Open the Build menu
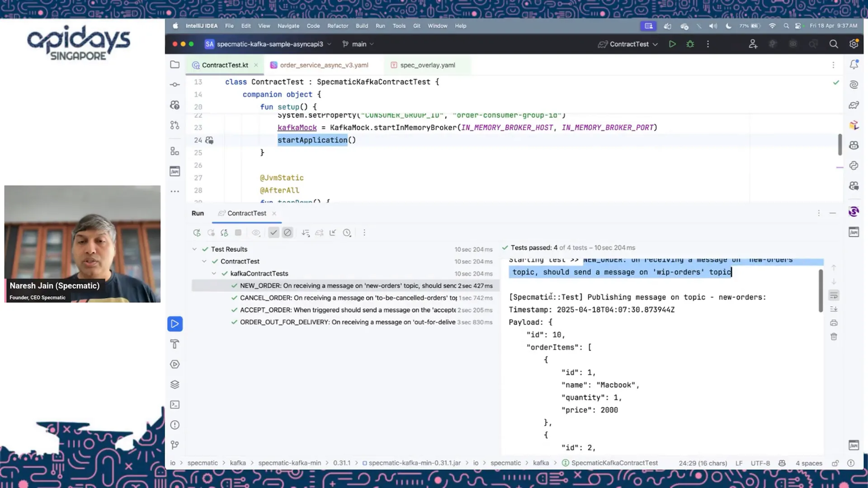This screenshot has height=488, width=868. tap(362, 26)
